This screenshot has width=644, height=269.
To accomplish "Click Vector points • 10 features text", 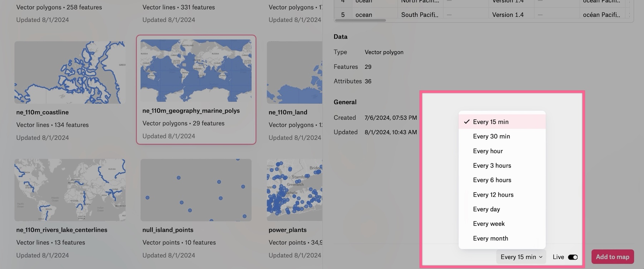I will [x=179, y=242].
